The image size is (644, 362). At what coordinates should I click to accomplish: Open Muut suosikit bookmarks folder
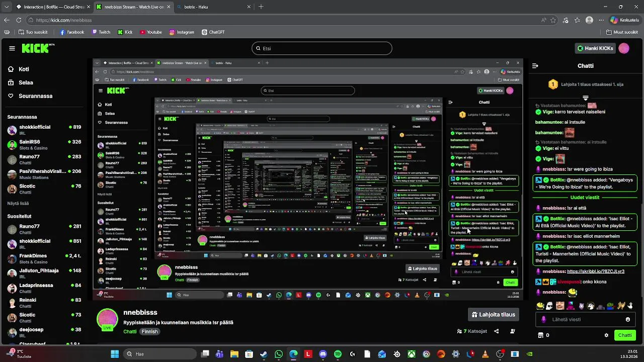point(622,32)
